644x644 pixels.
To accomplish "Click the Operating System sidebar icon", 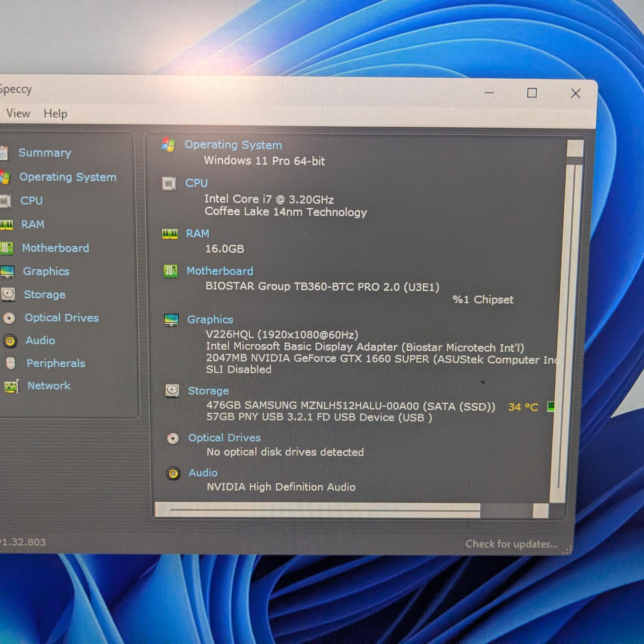I will [5, 177].
